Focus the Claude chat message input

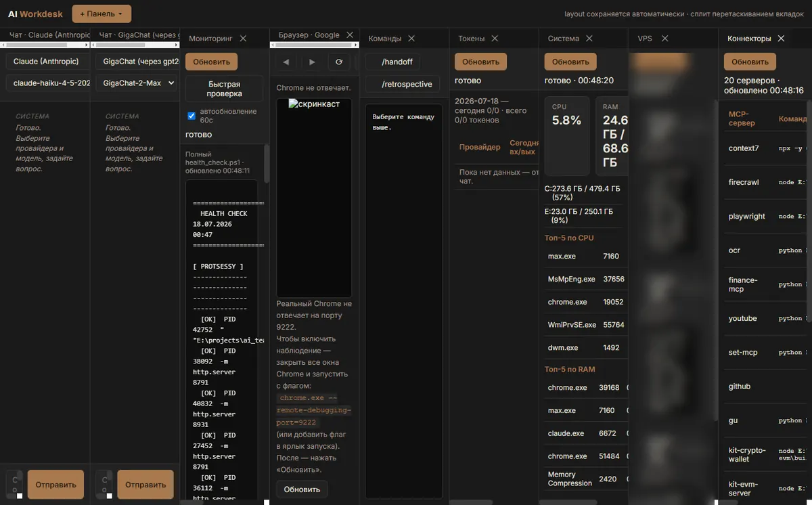pos(14,485)
